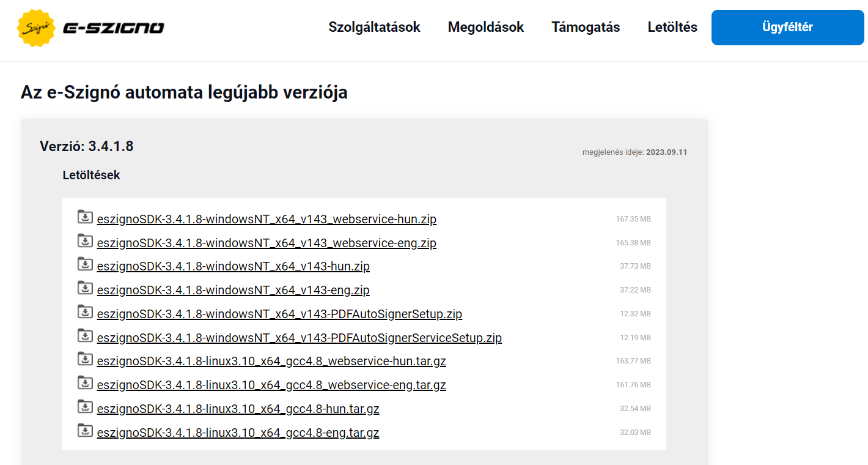868x465 pixels.
Task: Open the Szolgáltatások menu
Action: tap(375, 27)
